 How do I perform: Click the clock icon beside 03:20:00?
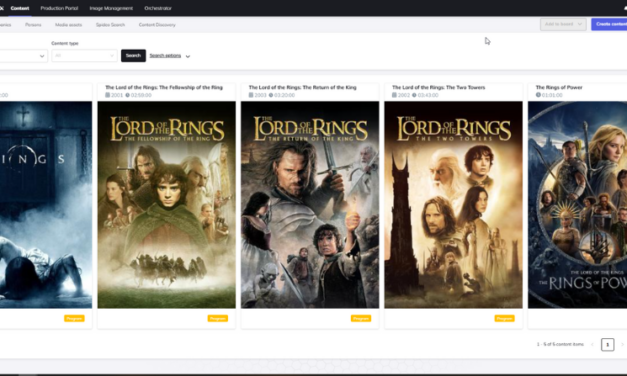271,95
